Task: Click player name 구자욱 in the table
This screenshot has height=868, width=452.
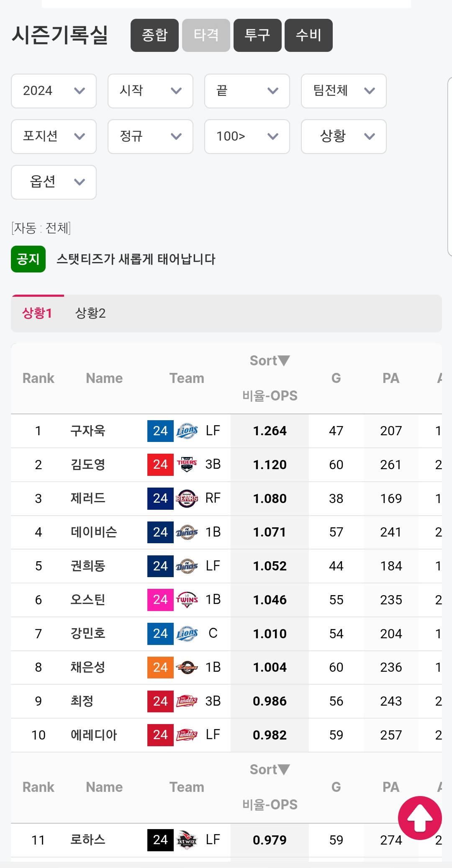Action: [88, 431]
